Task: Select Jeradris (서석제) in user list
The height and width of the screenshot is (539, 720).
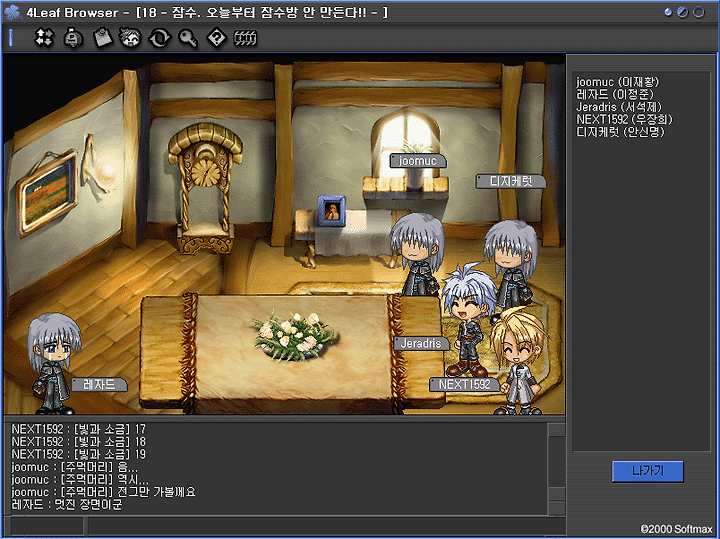Action: [x=619, y=107]
